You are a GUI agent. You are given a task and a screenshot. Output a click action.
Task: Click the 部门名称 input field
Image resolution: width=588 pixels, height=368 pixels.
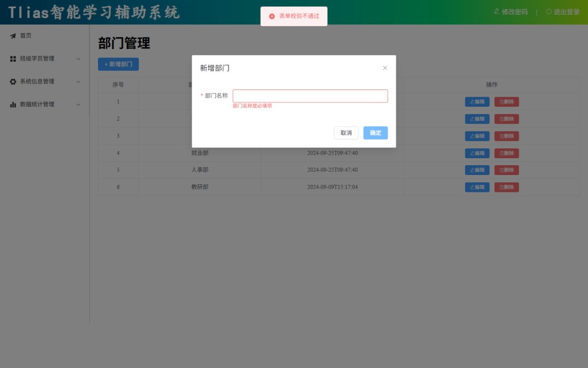[x=310, y=96]
